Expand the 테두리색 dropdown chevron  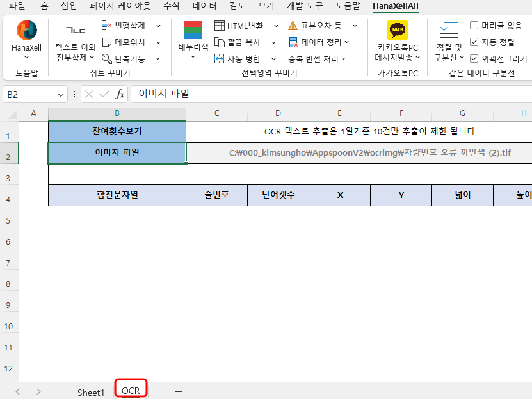(193, 56)
